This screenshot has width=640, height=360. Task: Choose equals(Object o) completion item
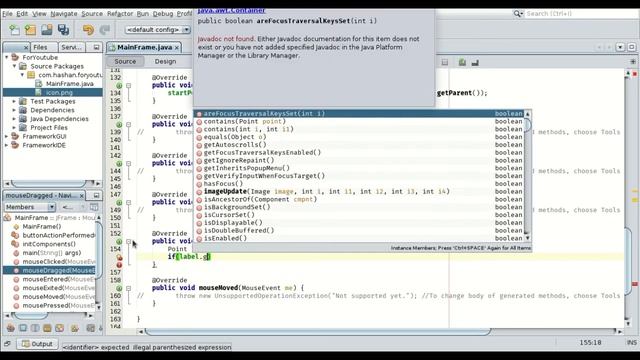coord(359,137)
